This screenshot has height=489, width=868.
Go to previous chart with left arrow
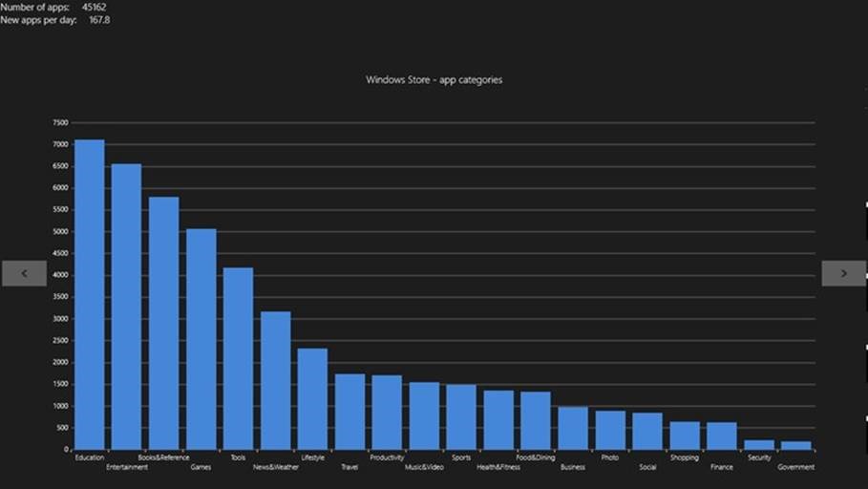tap(24, 273)
